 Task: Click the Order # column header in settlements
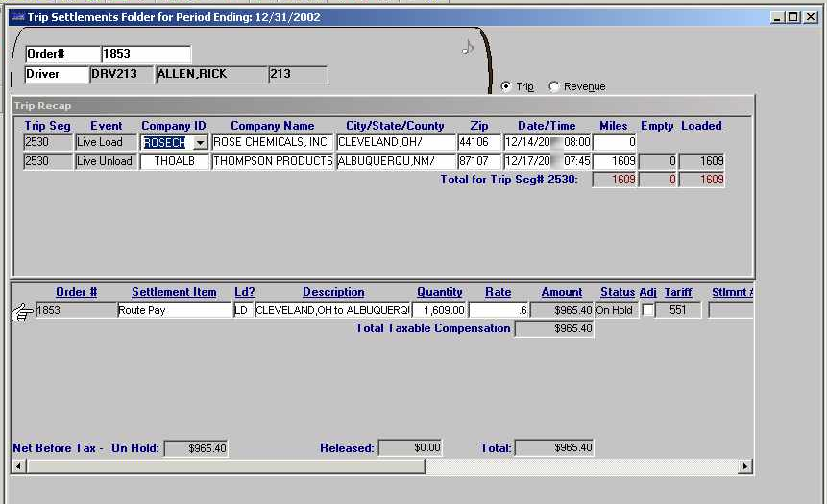pyautogui.click(x=77, y=292)
